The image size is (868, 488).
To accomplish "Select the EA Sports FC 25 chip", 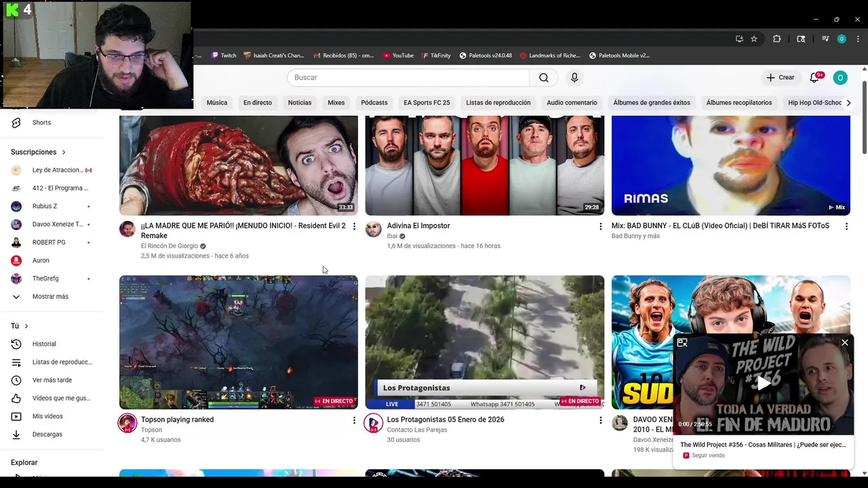I will click(427, 103).
